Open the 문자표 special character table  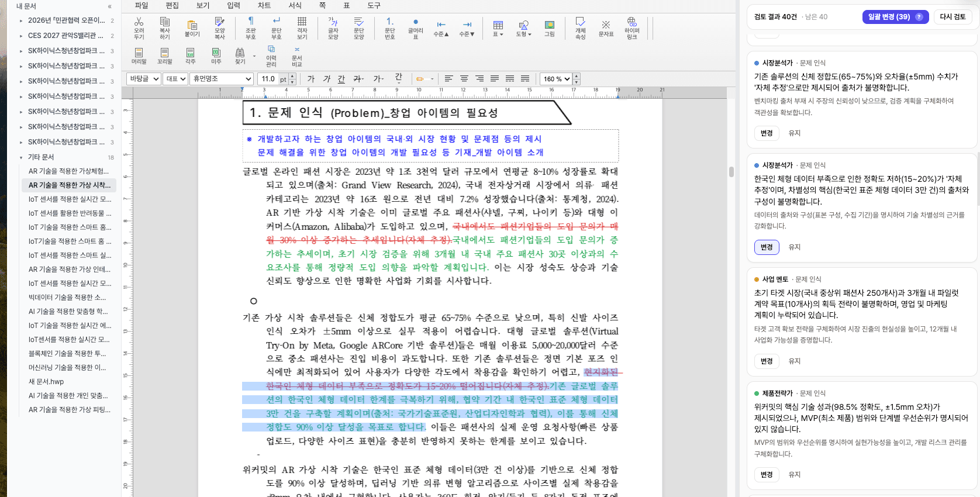(x=606, y=27)
